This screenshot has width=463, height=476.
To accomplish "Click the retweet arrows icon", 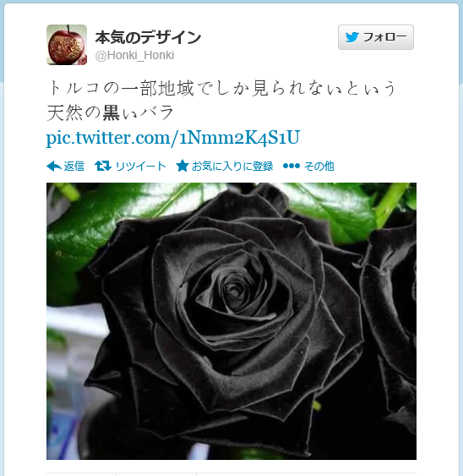I will tap(103, 166).
